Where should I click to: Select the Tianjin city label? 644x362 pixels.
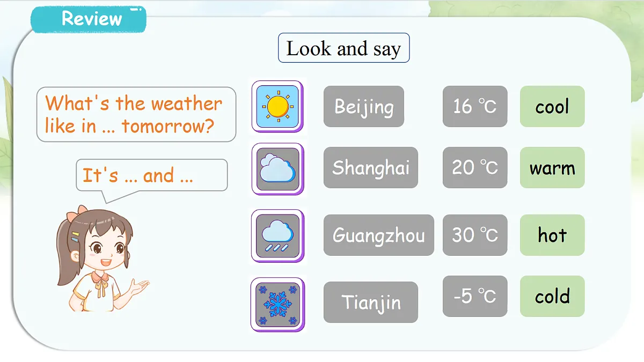[x=371, y=302]
